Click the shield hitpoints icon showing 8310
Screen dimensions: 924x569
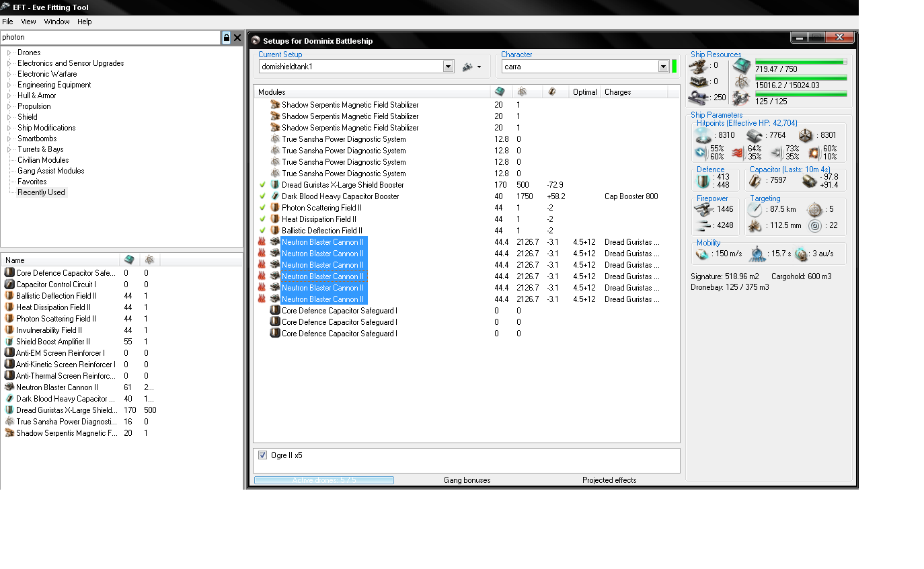click(703, 135)
